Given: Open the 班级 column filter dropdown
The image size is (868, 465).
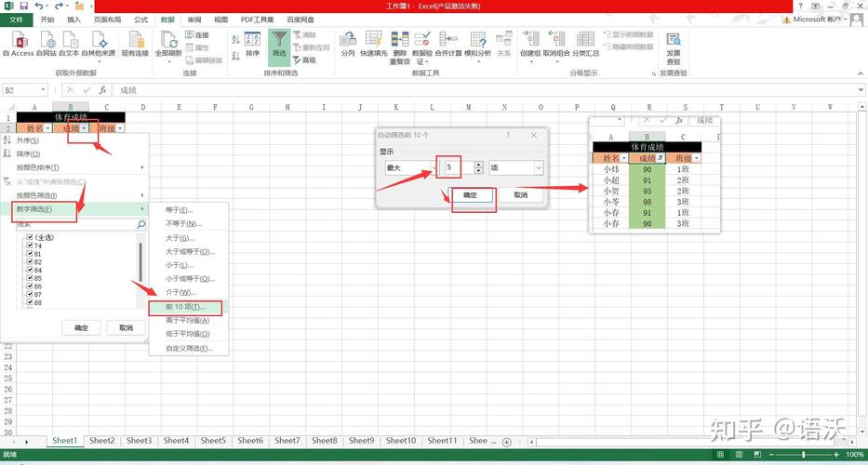Looking at the screenshot, I should click(120, 128).
